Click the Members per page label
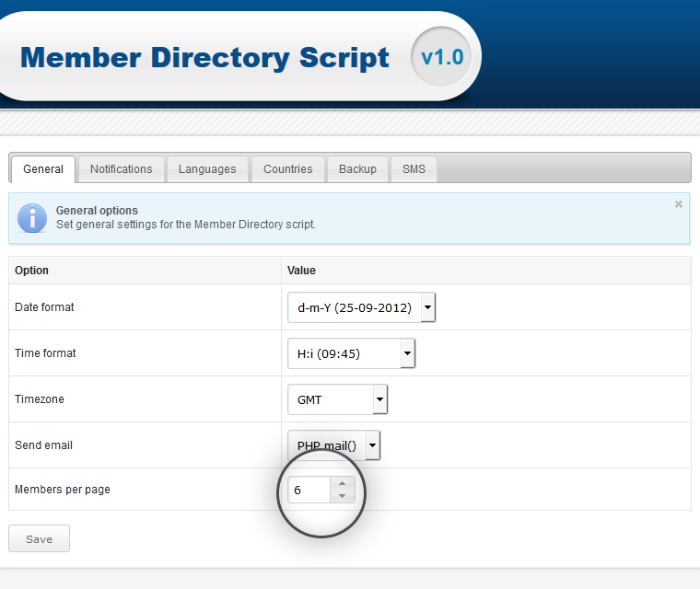This screenshot has height=589, width=700. (63, 490)
